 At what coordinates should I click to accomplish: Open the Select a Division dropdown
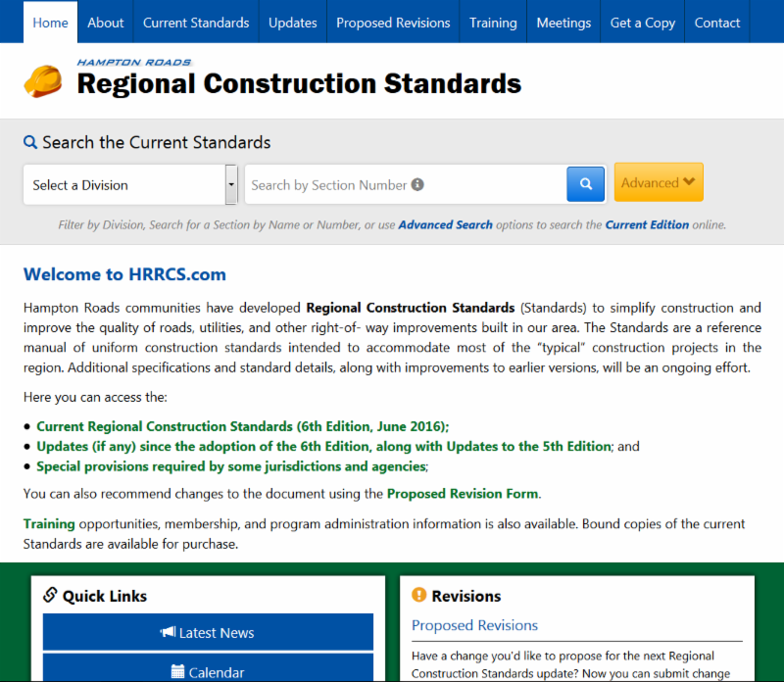pyautogui.click(x=129, y=184)
